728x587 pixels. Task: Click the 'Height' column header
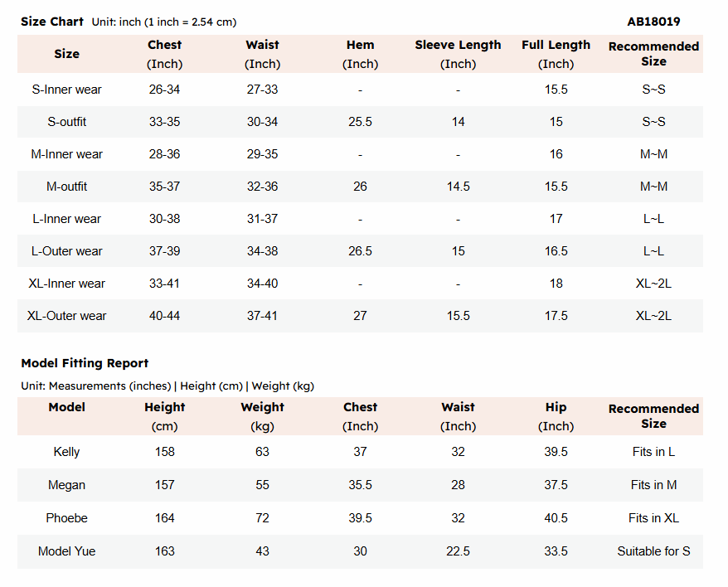click(165, 407)
